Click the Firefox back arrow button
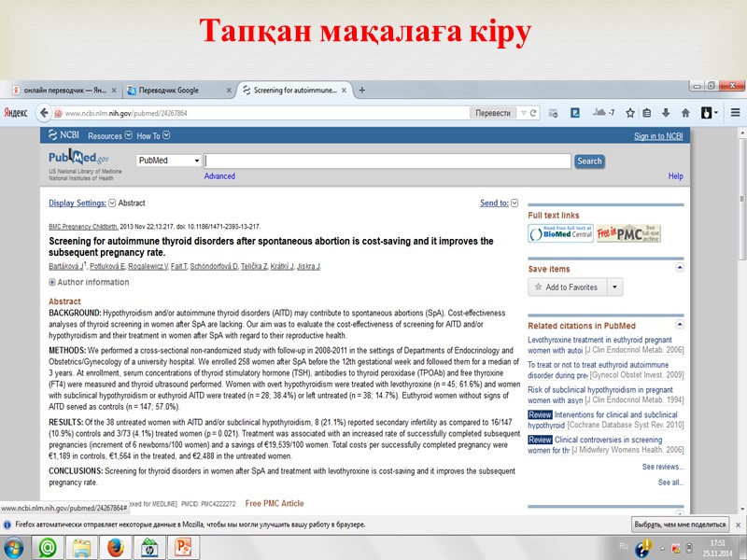Image resolution: width=747 pixels, height=560 pixels. (44, 113)
